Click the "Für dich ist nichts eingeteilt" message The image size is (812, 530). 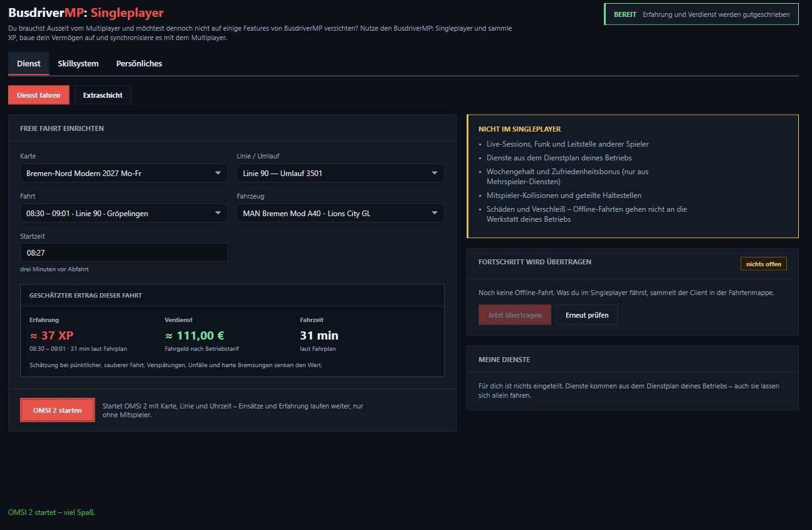(x=629, y=390)
